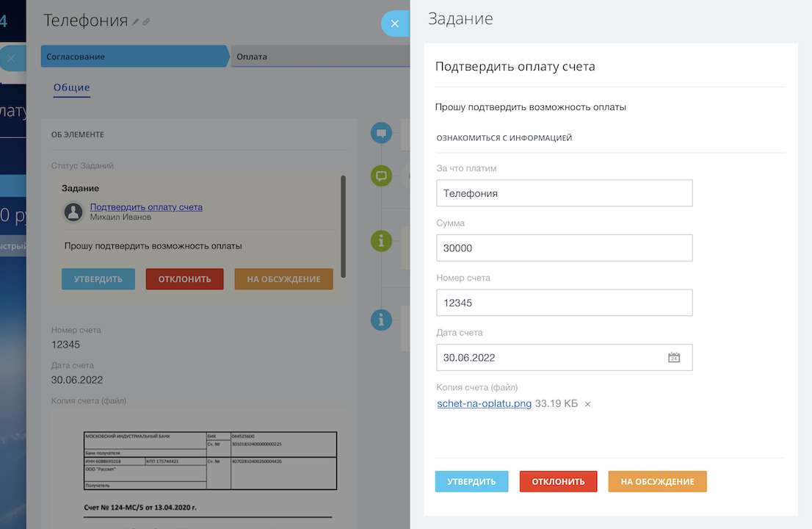The image size is (812, 529).
Task: Select the Согласование stage
Action: point(135,57)
